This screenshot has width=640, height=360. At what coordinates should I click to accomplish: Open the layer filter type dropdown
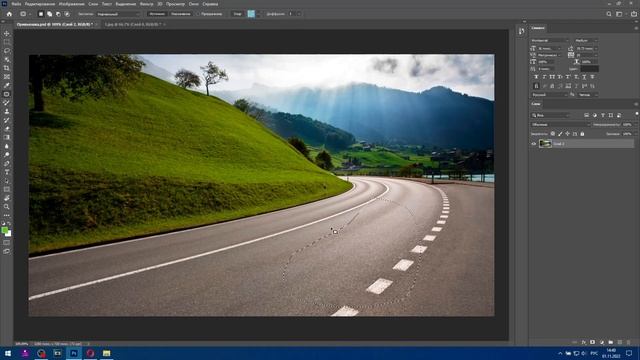point(551,115)
